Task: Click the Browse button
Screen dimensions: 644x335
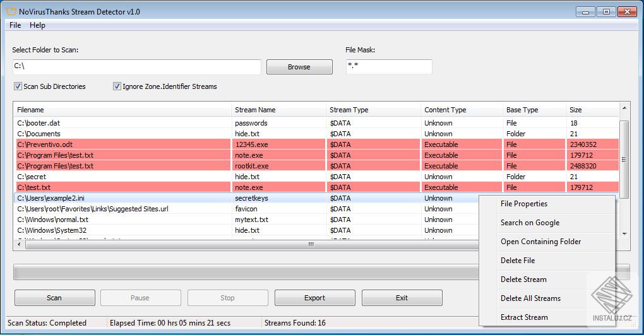Action: point(299,67)
